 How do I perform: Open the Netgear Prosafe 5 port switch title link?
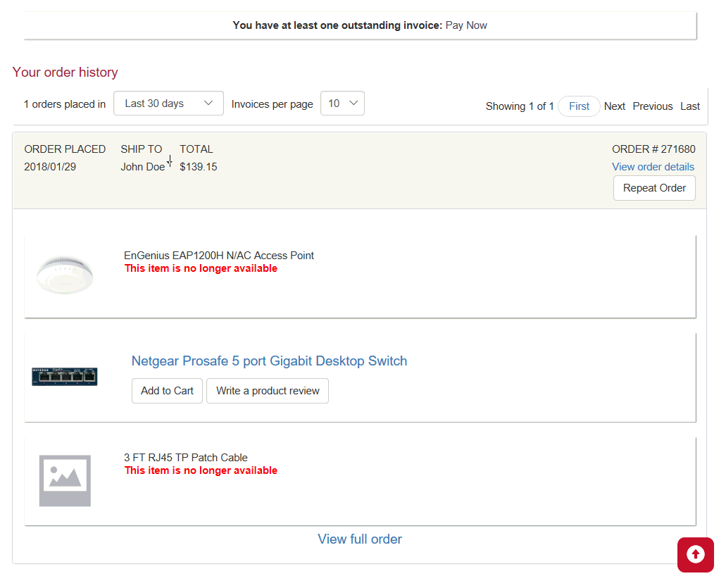[269, 361]
